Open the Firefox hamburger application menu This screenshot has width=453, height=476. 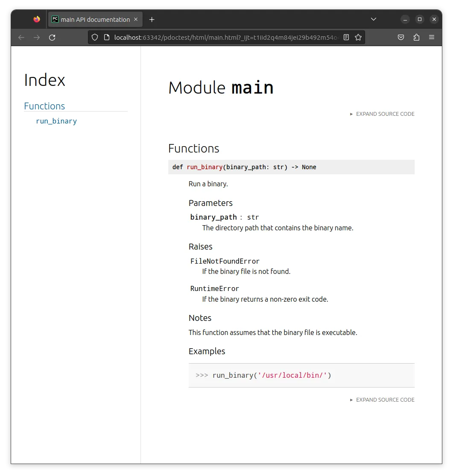click(432, 37)
